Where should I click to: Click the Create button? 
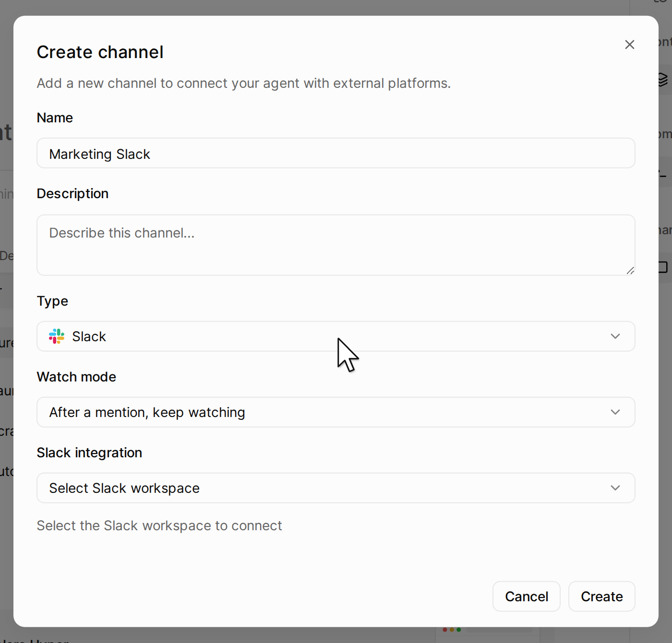click(602, 596)
